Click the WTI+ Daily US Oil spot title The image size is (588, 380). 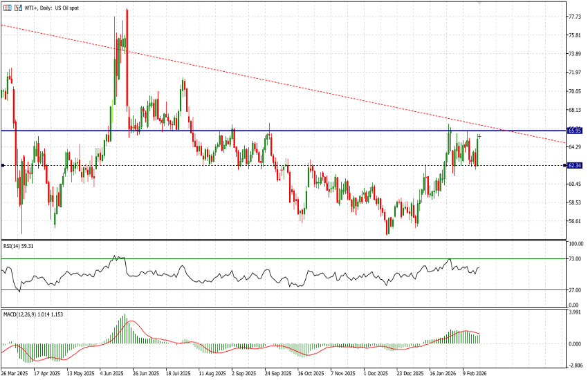pos(54,6)
